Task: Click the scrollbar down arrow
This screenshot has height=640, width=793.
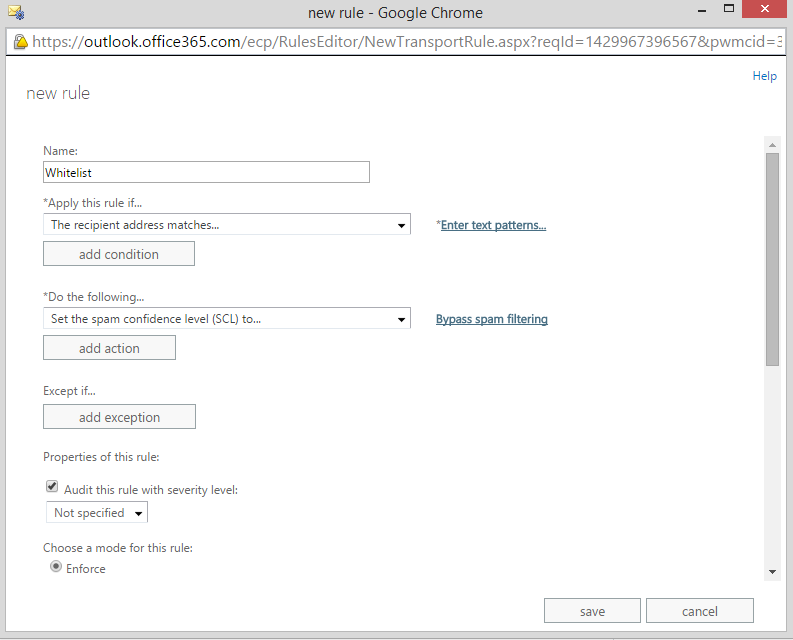Action: [772, 571]
